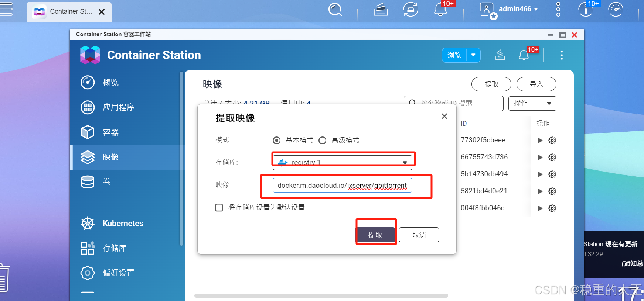Viewport: 644px width, 301px height.
Task: Click the 提取 button in dialog
Action: click(375, 235)
